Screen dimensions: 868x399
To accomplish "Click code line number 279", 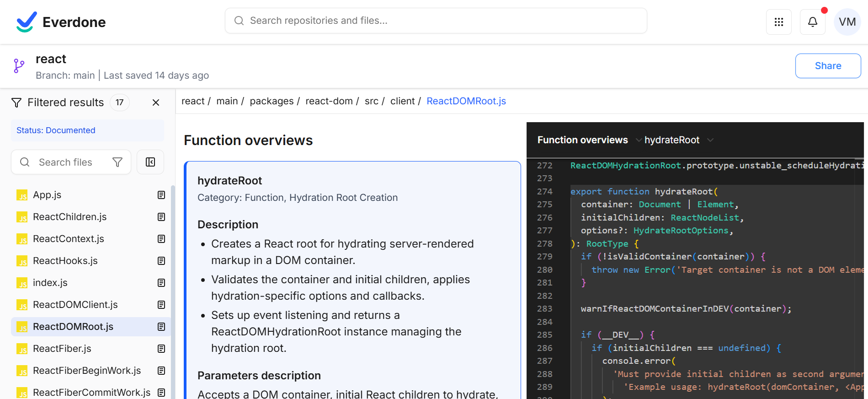I will (x=544, y=256).
